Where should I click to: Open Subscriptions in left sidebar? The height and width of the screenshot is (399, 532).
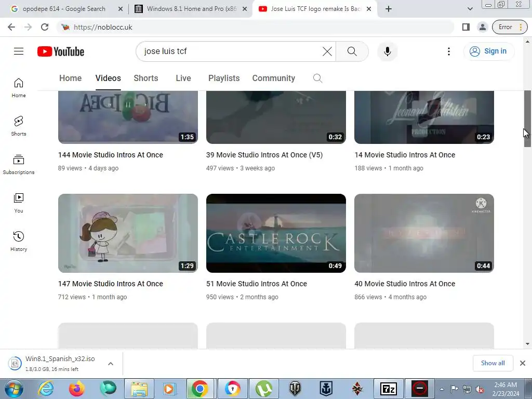[x=19, y=165]
